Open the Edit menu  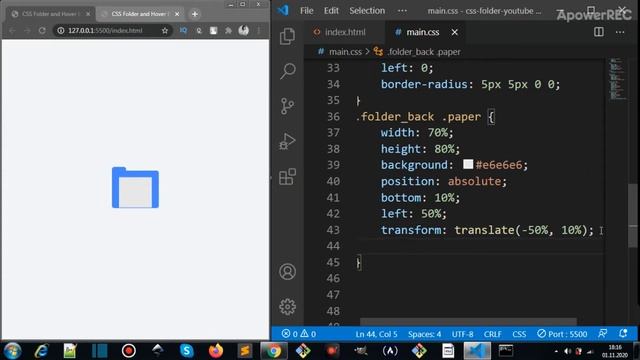coord(331,11)
